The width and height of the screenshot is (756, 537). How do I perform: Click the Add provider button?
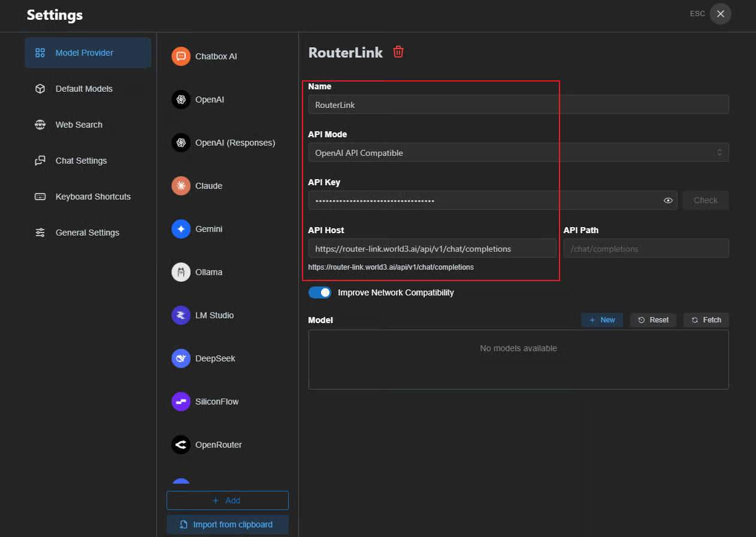pos(227,500)
